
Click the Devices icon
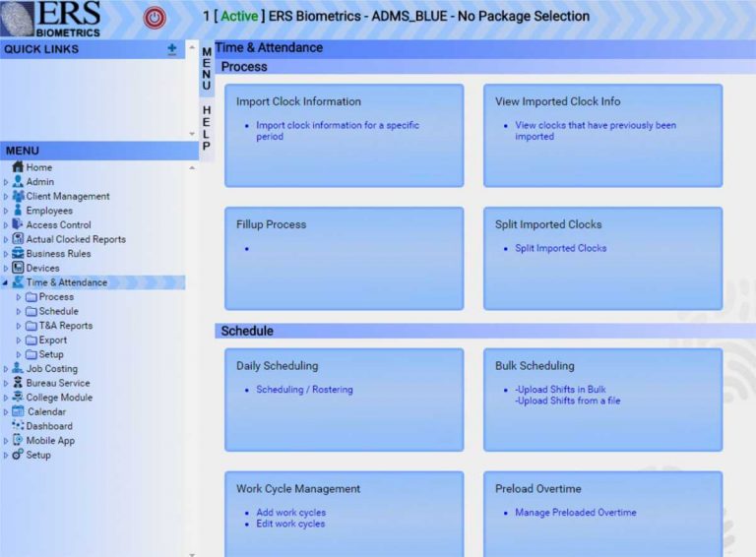click(18, 268)
